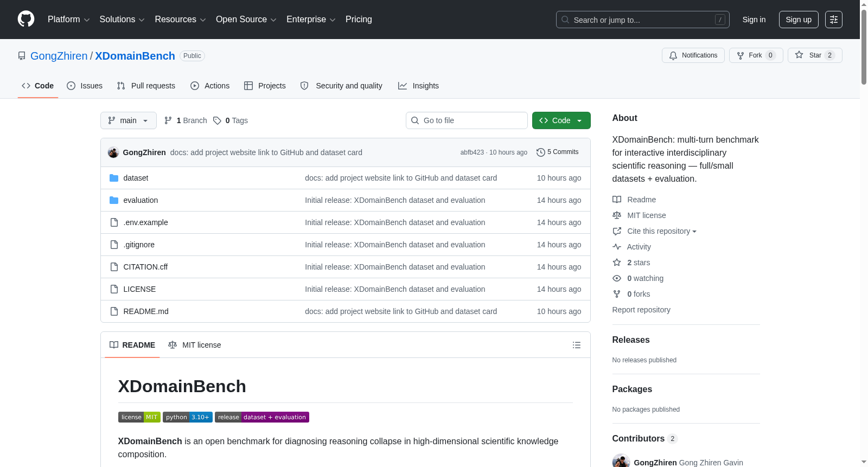Open commit hash abfb423
The width and height of the screenshot is (868, 467).
point(472,152)
